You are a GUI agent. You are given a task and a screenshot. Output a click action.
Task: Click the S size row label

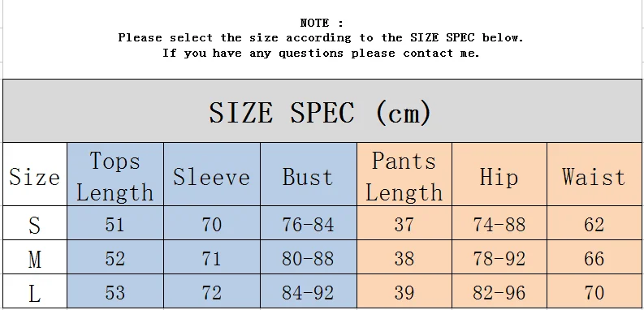pyautogui.click(x=35, y=223)
